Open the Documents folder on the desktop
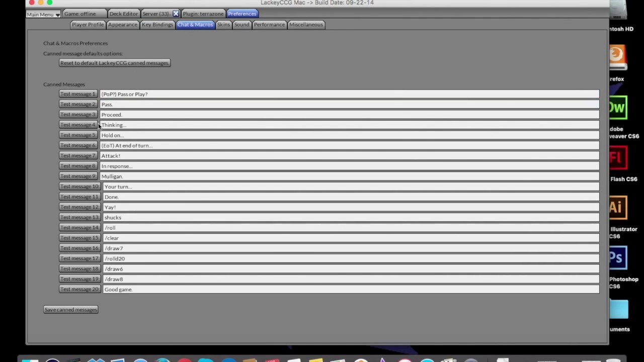644x362 pixels. 619,309
